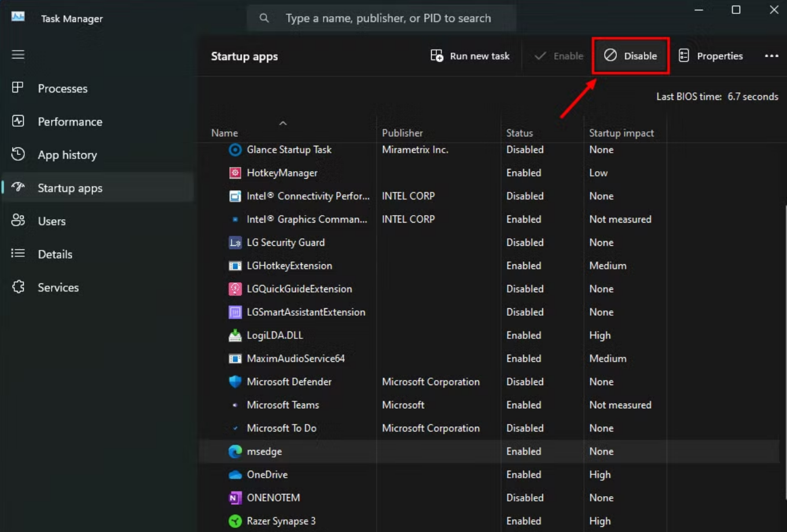Click the Microsoft Defender shield icon
787x532 pixels.
235,382
